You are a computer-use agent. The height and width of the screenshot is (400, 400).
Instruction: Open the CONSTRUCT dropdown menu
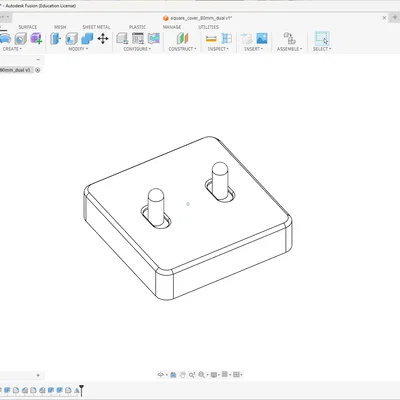[182, 49]
